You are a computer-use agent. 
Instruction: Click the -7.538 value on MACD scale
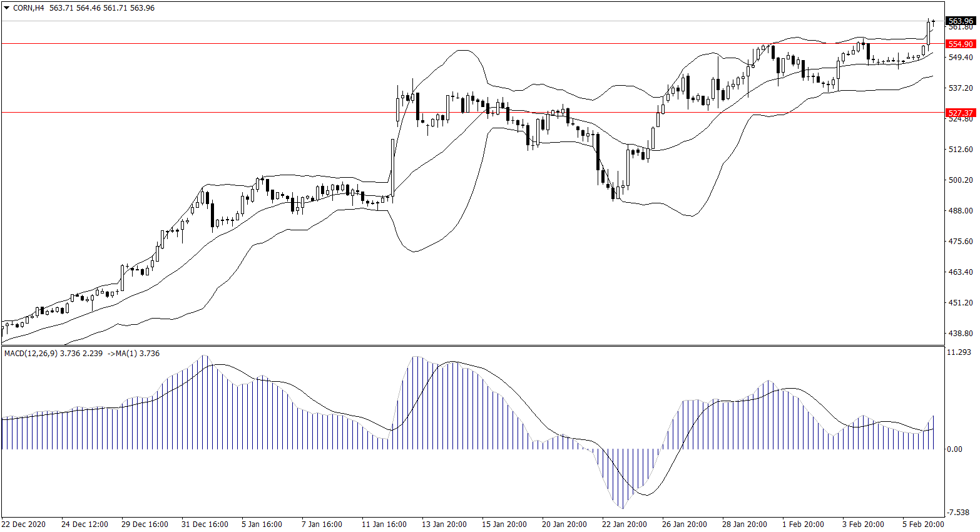coord(959,513)
